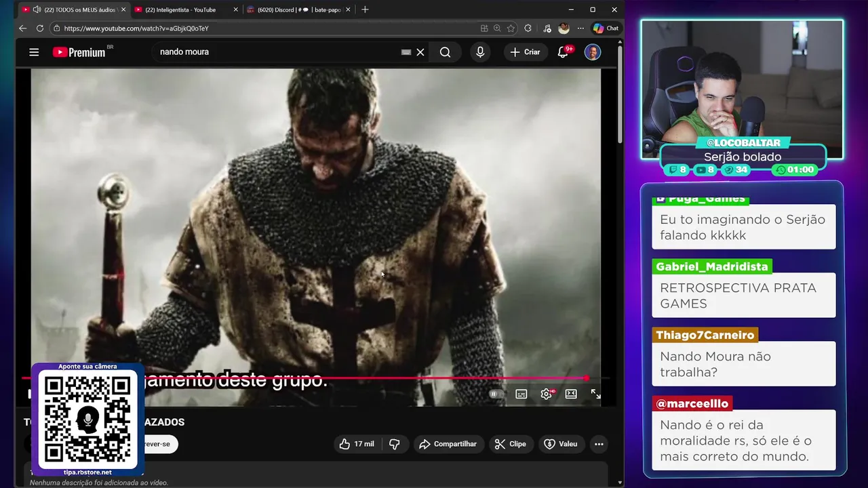Open YouTube notifications bell
This screenshot has width=868, height=488.
pos(563,52)
